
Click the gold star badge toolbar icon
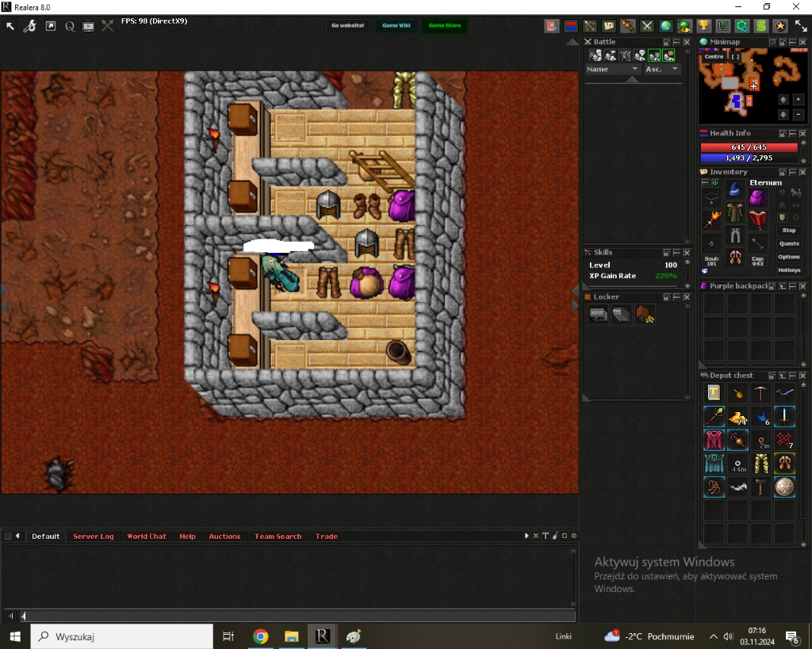[780, 25]
